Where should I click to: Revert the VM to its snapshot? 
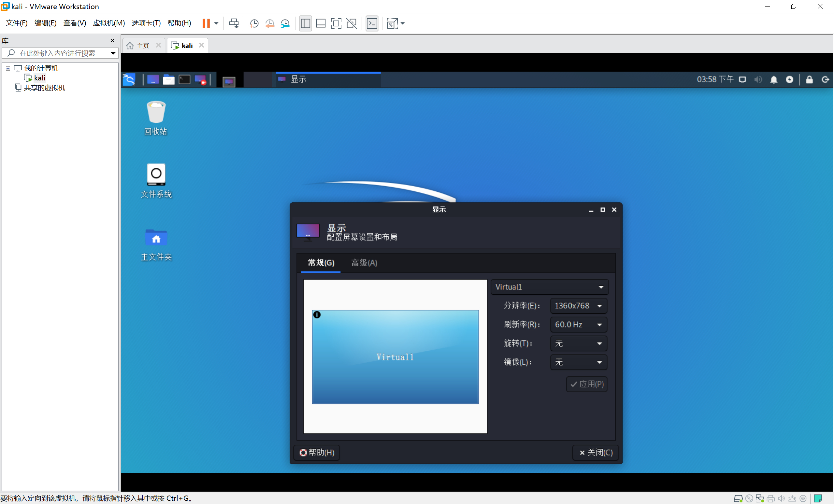270,23
